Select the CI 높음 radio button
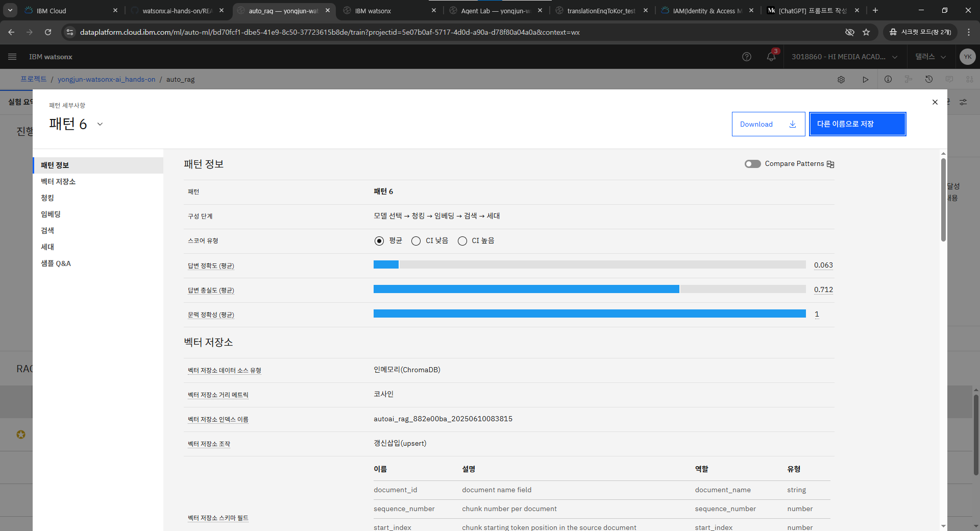980x531 pixels. click(x=462, y=241)
